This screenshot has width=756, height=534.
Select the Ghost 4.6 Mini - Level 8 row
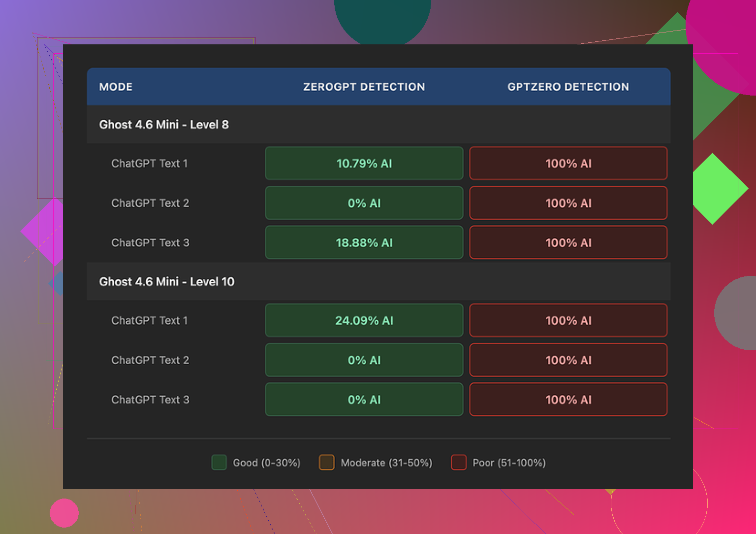tap(164, 125)
